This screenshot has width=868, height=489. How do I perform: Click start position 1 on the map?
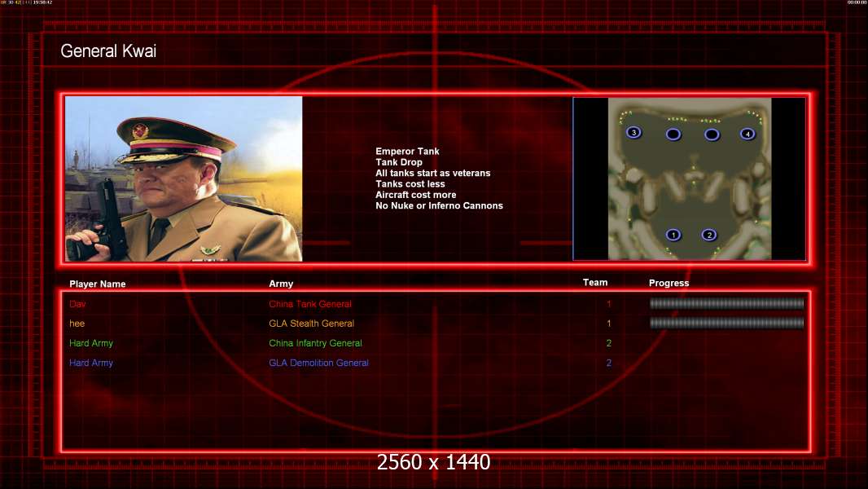(x=673, y=235)
